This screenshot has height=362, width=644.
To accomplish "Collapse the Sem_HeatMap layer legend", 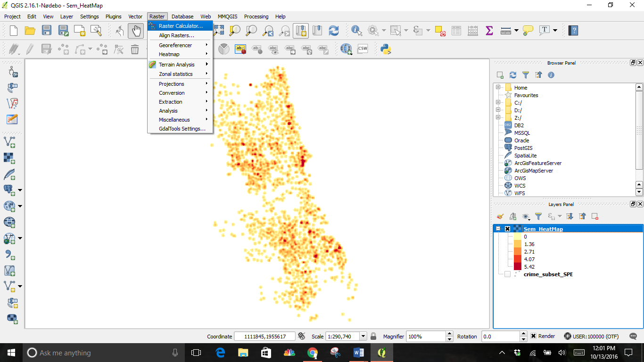I will (x=498, y=229).
